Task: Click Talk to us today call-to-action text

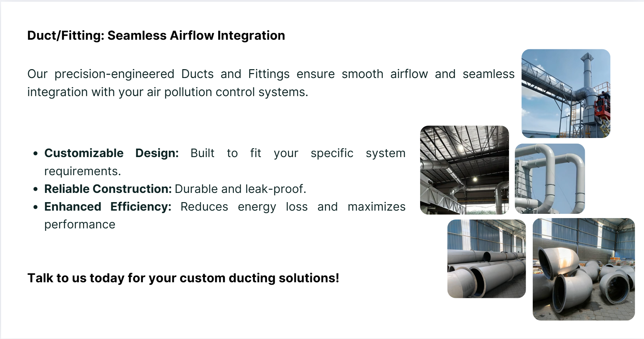Action: click(183, 278)
